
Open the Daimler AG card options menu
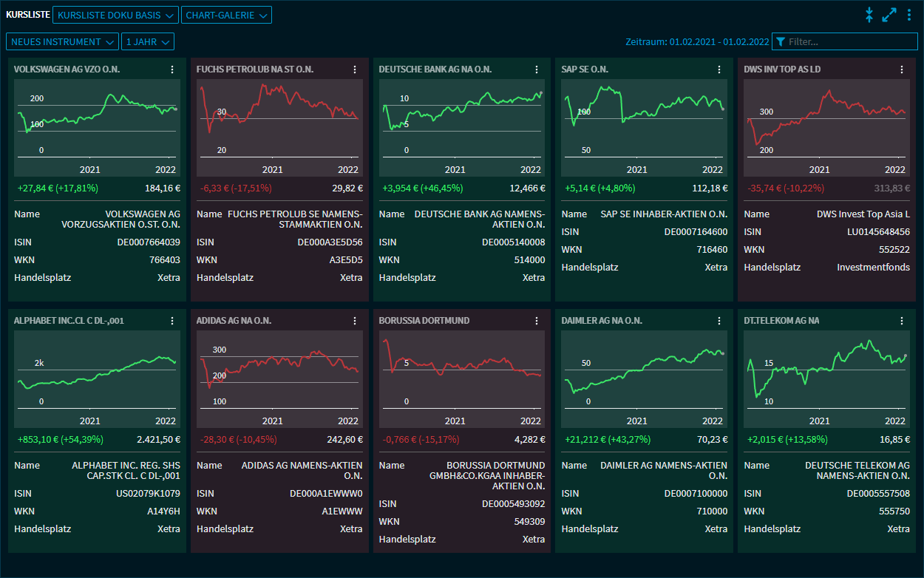pos(719,321)
